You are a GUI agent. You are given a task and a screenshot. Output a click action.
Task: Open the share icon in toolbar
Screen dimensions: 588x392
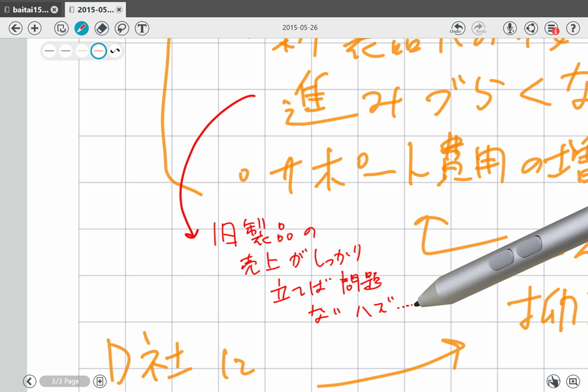point(531,28)
